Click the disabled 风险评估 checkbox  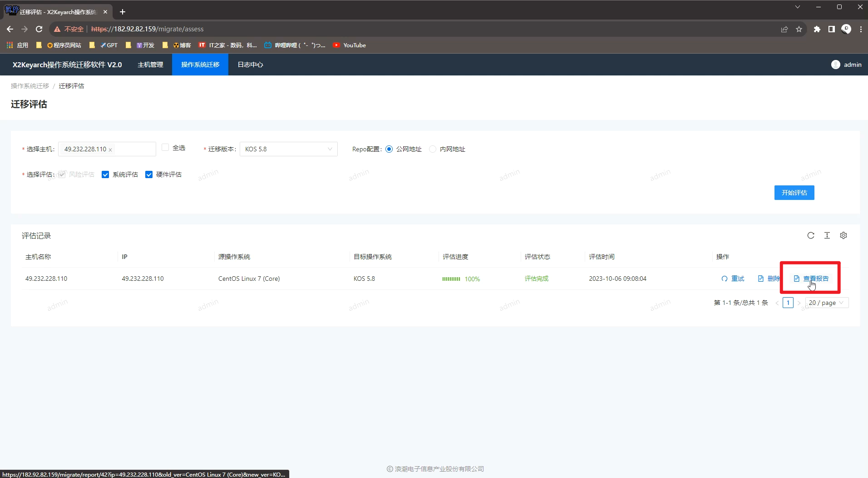tap(62, 174)
